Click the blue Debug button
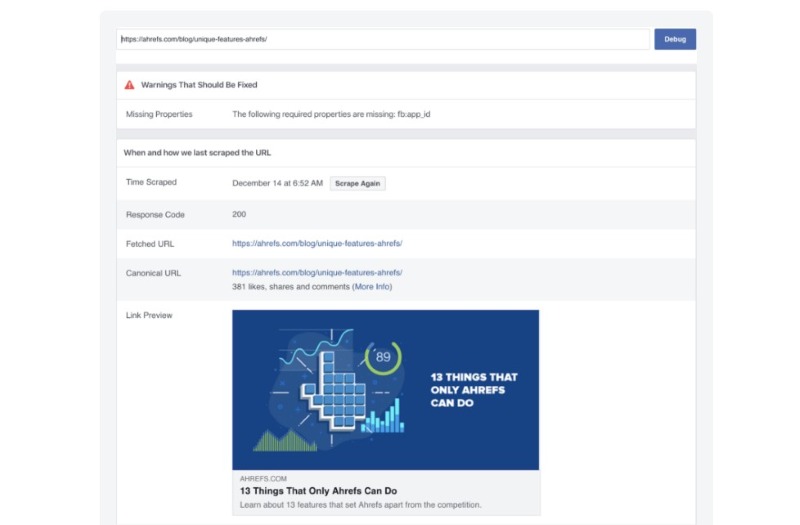Image resolution: width=800 pixels, height=525 pixels. (x=675, y=39)
